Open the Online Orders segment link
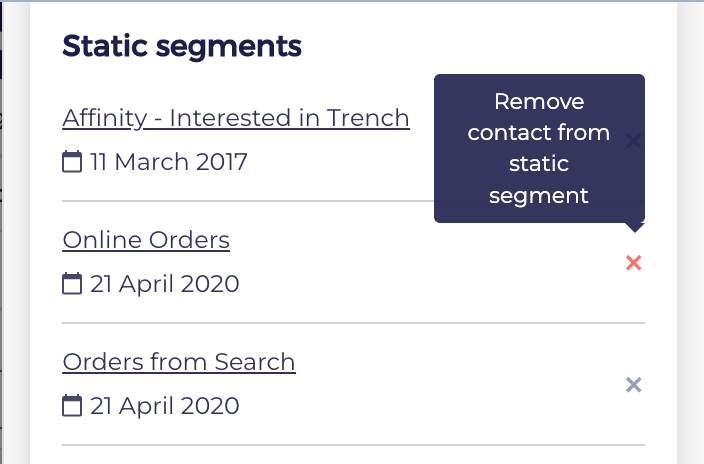This screenshot has height=464, width=704. (146, 240)
